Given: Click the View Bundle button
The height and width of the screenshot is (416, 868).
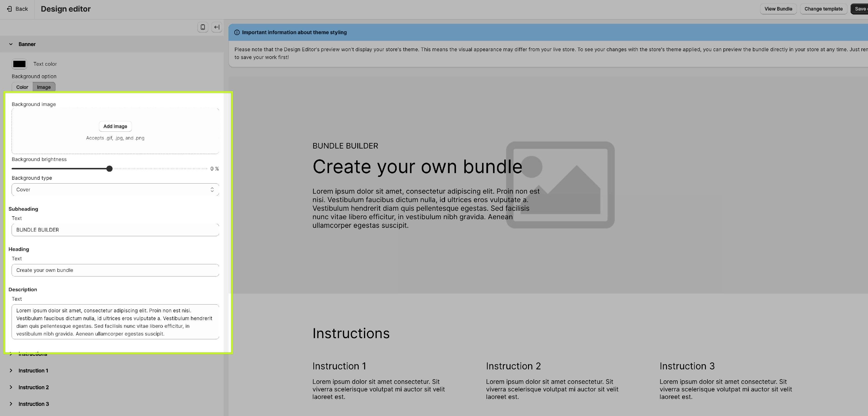Looking at the screenshot, I should coord(778,9).
